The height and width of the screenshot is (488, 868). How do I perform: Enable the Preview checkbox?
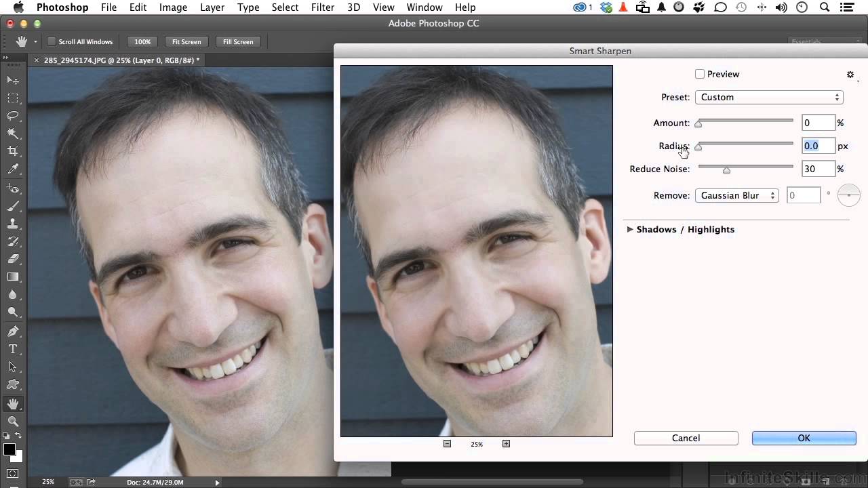pyautogui.click(x=700, y=75)
